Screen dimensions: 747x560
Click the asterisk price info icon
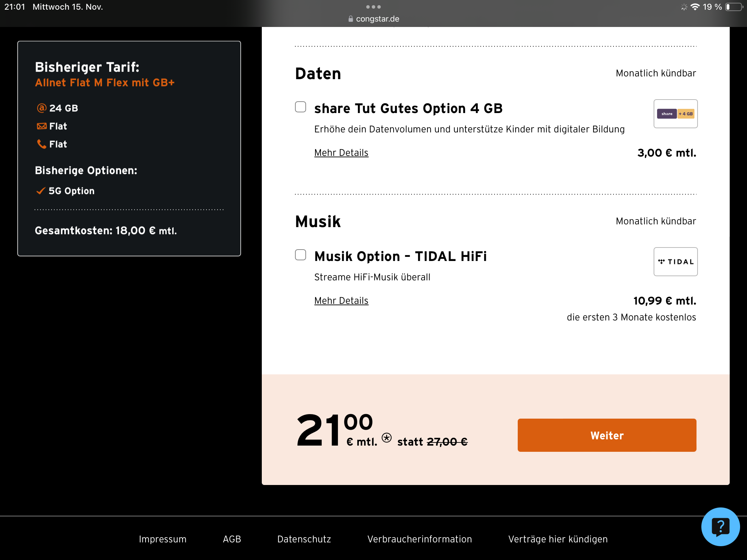pyautogui.click(x=387, y=438)
